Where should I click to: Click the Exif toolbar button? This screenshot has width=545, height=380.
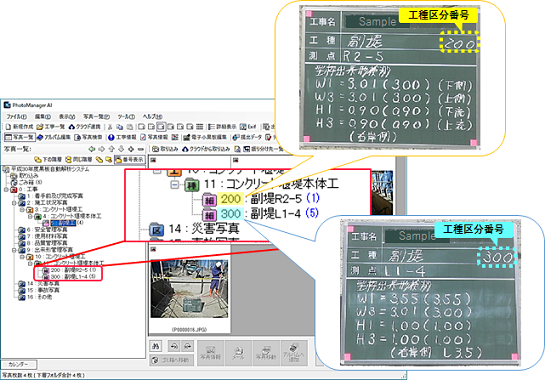pos(248,127)
